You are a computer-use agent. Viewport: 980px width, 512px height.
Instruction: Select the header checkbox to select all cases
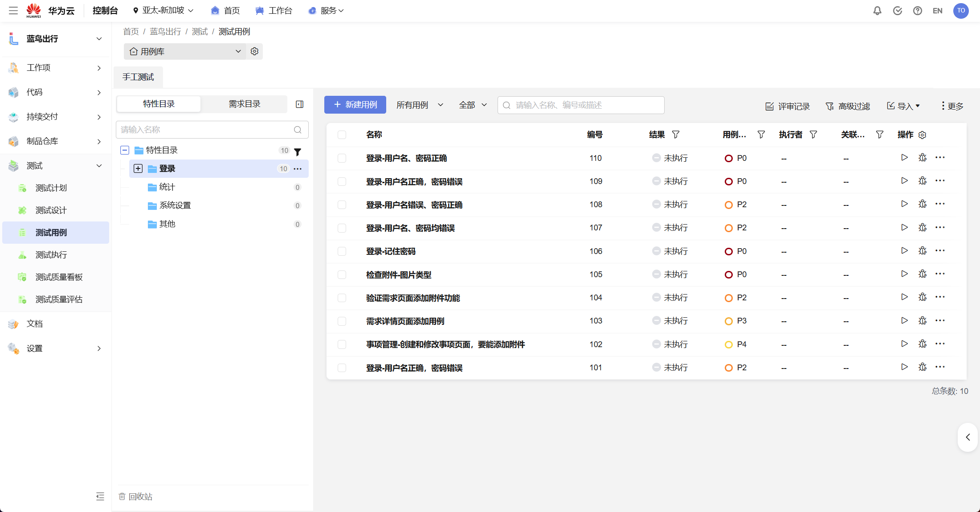(x=342, y=135)
